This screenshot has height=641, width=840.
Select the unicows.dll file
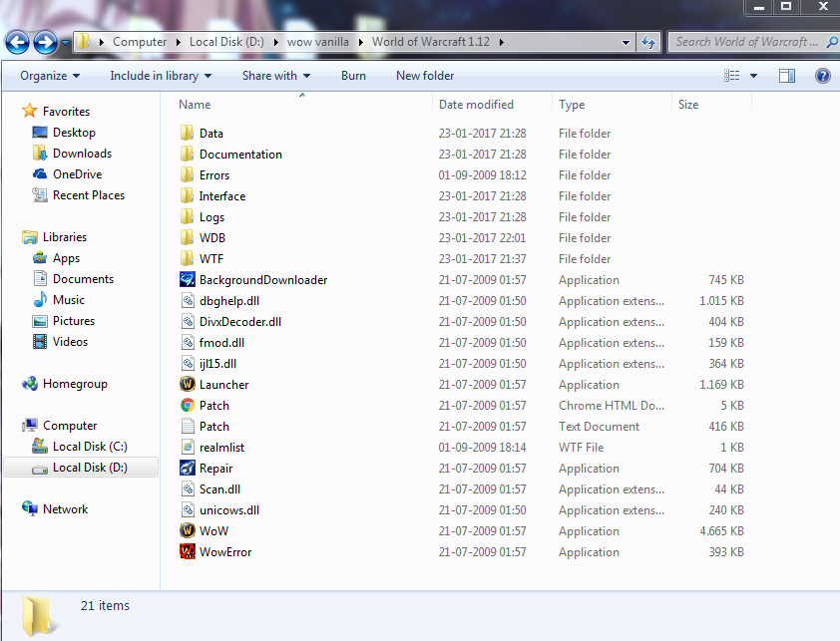(228, 509)
